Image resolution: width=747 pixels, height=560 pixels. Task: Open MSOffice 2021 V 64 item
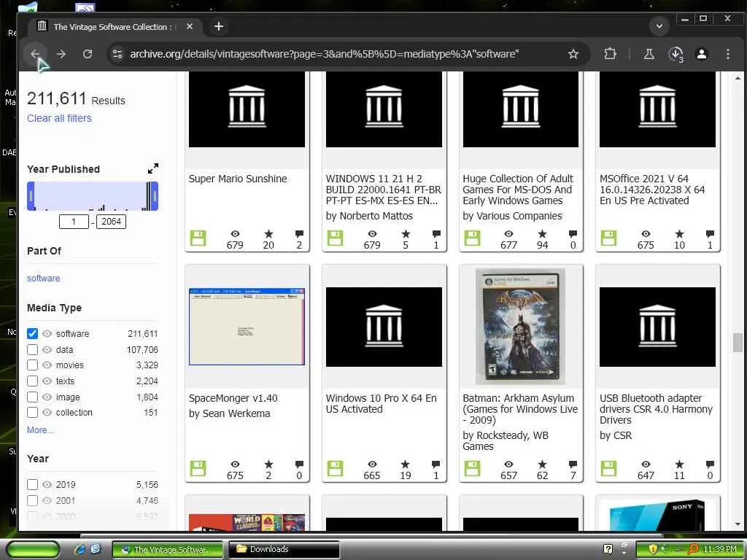pyautogui.click(x=651, y=190)
